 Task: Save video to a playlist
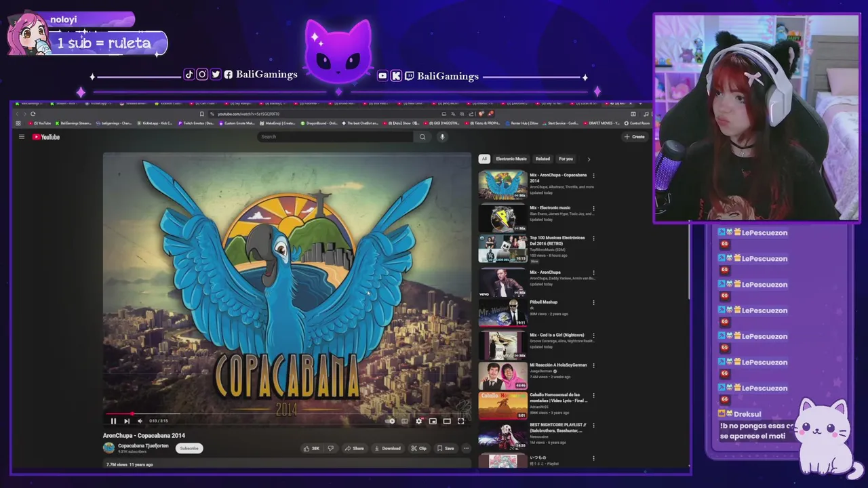point(446,448)
